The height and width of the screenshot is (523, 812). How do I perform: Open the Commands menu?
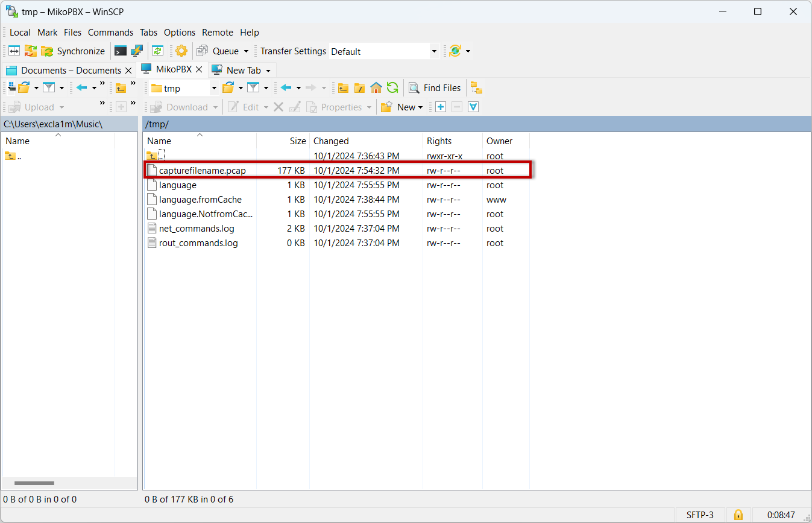110,33
